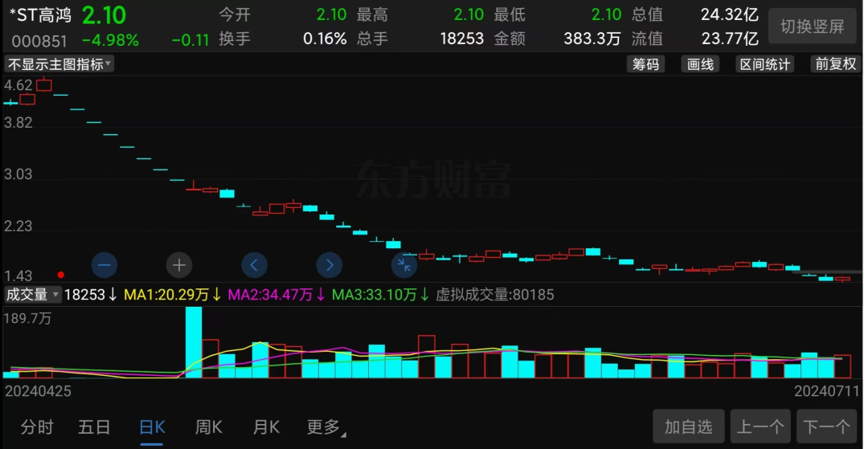Click the 4.62 price axis label
Screen dimensions: 868x449
18,85
